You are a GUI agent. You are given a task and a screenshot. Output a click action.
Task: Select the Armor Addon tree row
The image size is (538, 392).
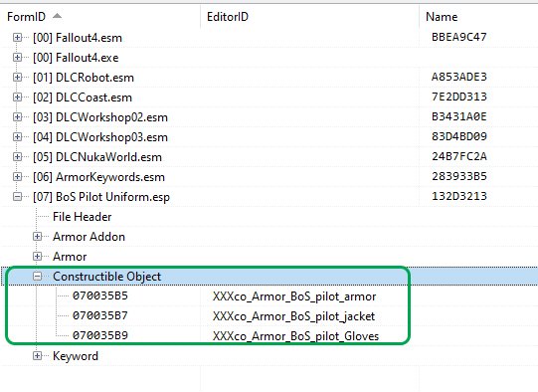click(89, 237)
